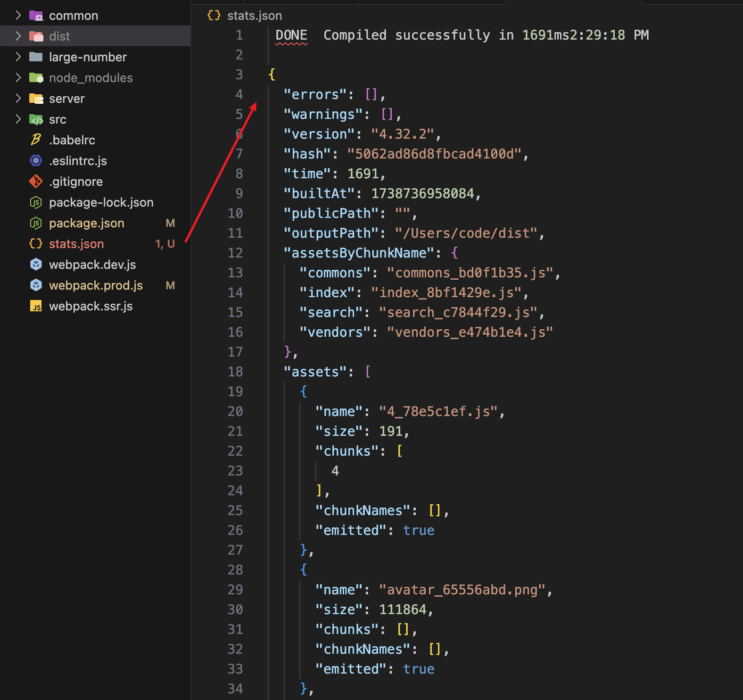This screenshot has height=700, width=743.
Task: Click the src folder icon
Action: pyautogui.click(x=36, y=119)
